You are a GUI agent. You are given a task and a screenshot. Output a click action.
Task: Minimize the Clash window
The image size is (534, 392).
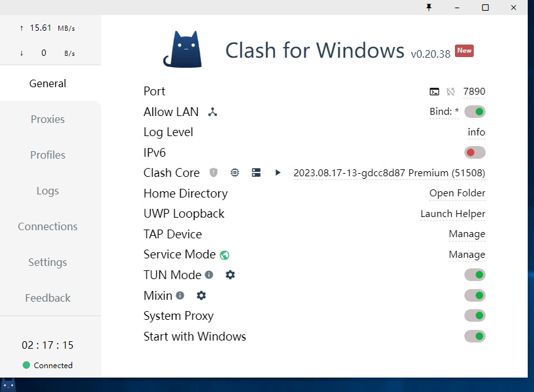tap(457, 8)
